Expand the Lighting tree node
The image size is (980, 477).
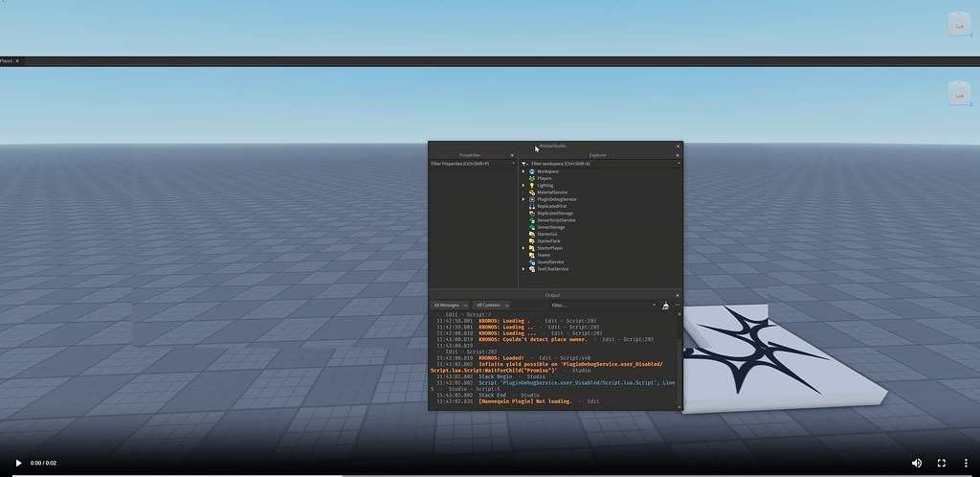click(523, 185)
